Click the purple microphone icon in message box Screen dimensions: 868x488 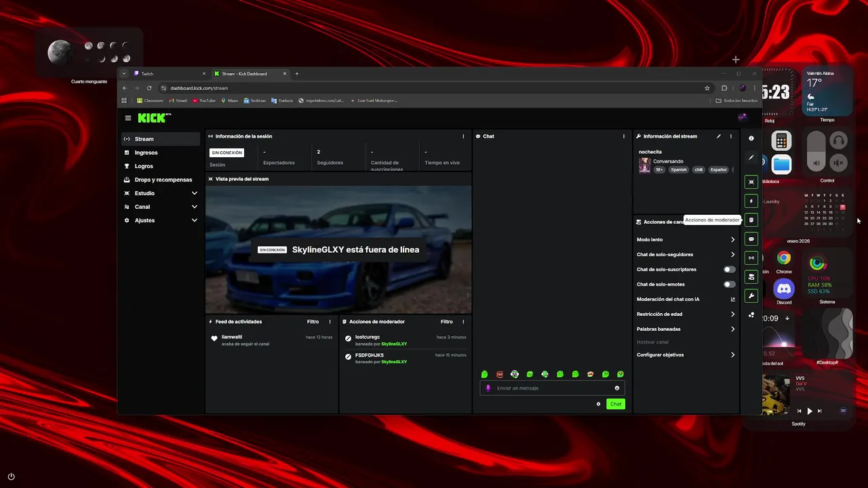coord(488,388)
